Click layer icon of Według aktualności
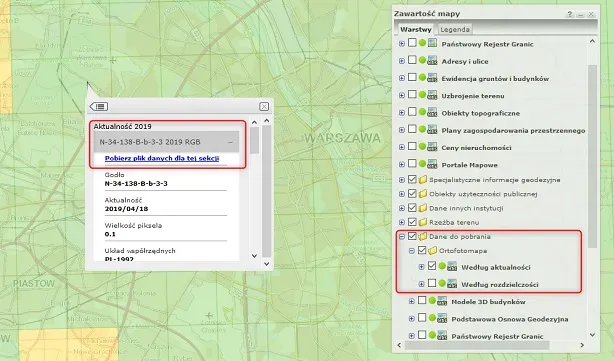Screen dimensions: 614x361 452,267
